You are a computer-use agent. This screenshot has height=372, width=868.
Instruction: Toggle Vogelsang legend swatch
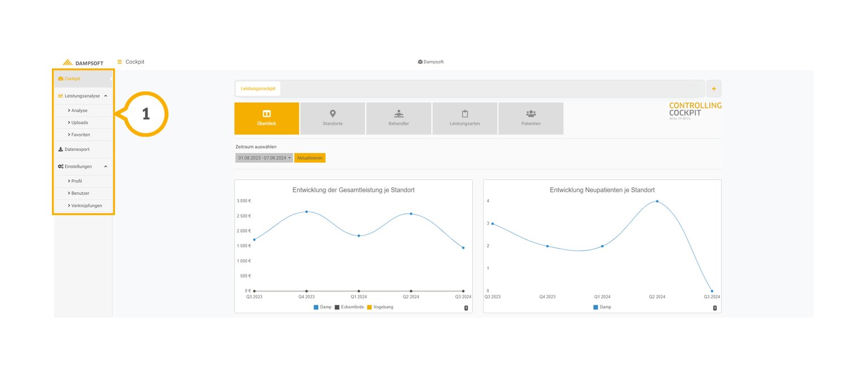click(x=370, y=307)
